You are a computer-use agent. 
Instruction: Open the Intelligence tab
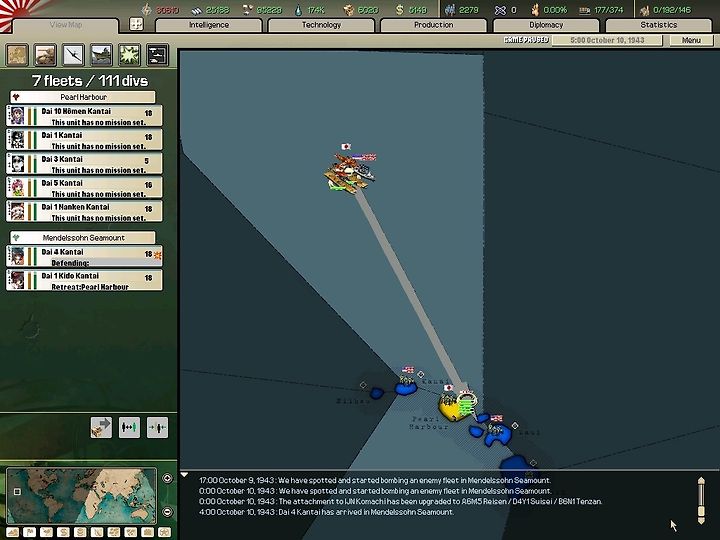click(x=209, y=25)
